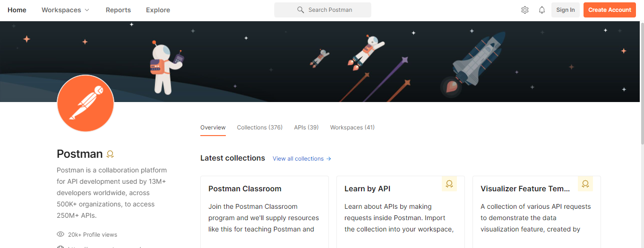Expand the Workspaces dropdown menu
Viewport: 644px width, 248px height.
coord(65,10)
